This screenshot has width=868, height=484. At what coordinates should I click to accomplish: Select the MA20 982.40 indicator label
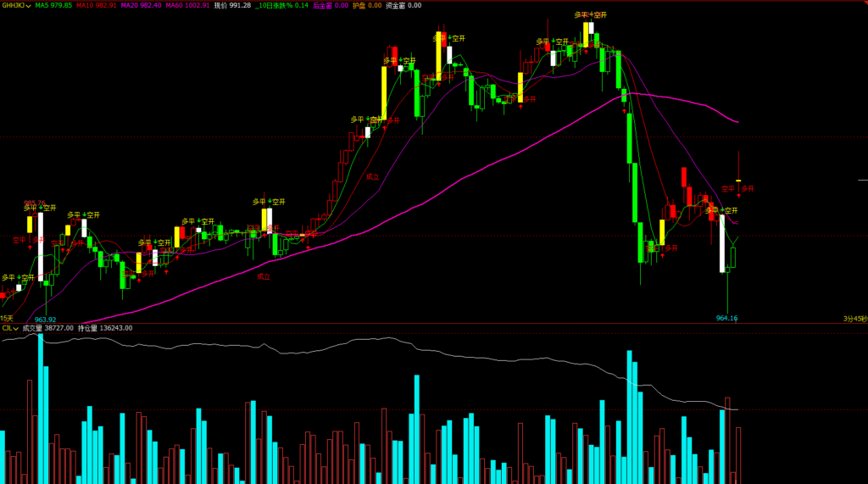click(141, 5)
